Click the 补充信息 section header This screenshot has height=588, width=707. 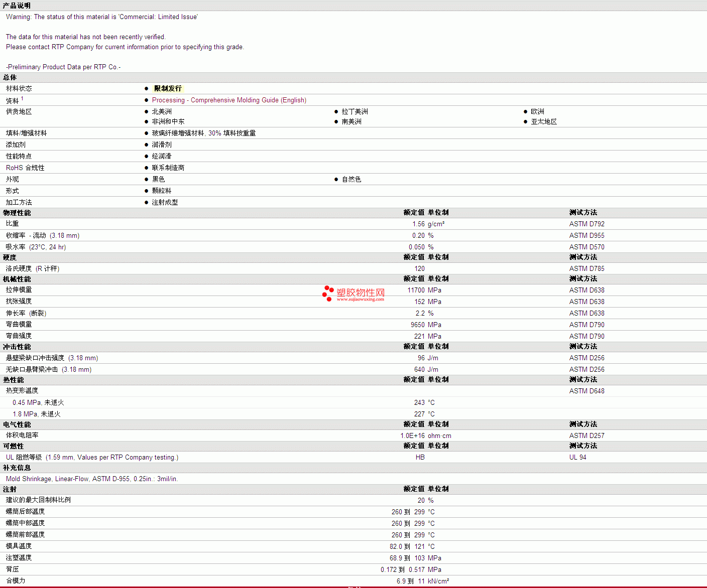[x=17, y=468]
